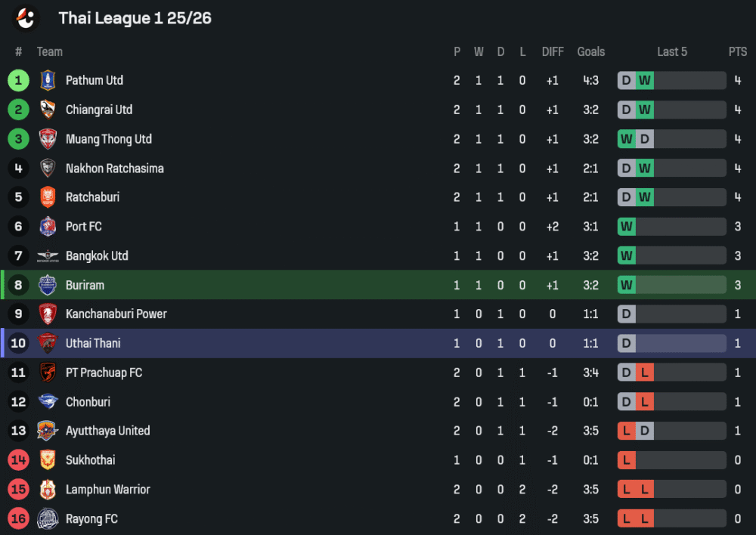Click the Uthai Thani club crest
756x535 pixels.
tap(48, 344)
